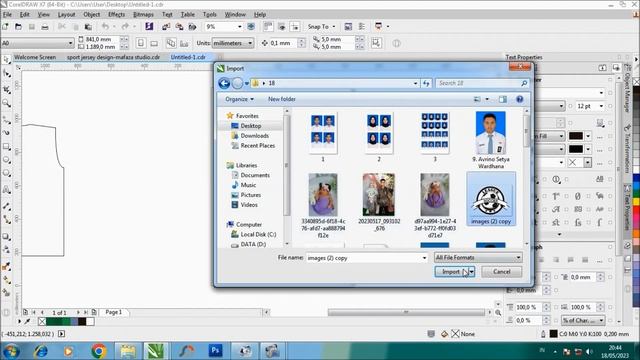The height and width of the screenshot is (360, 640).
Task: Select the Freehand tool in toolbox
Action: [7, 119]
